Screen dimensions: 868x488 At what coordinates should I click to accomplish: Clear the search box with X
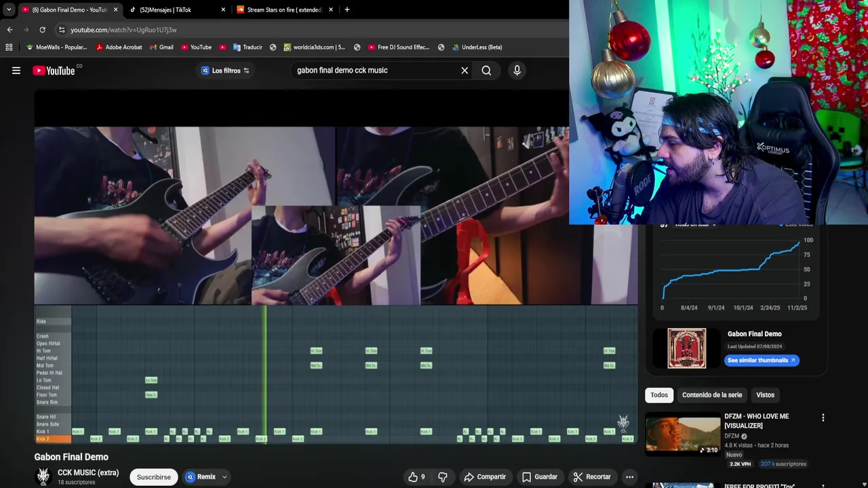465,70
